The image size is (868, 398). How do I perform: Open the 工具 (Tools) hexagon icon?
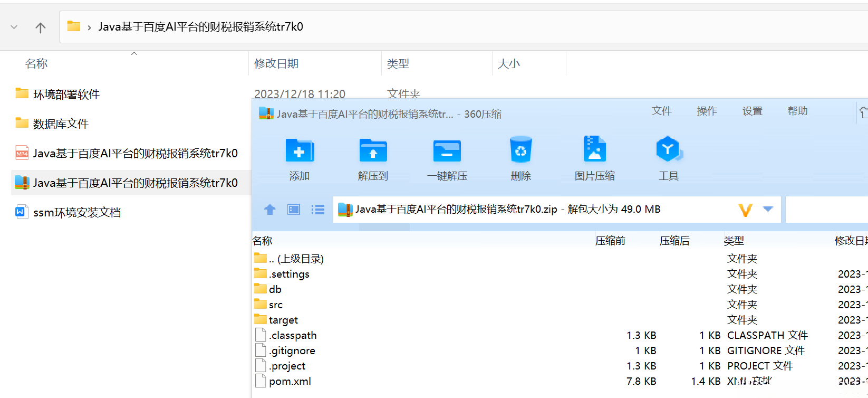669,149
